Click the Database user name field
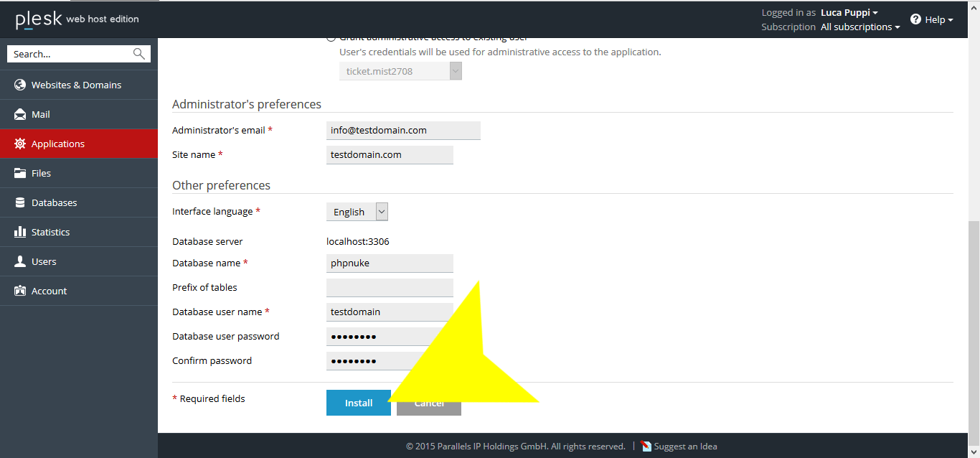 tap(390, 312)
